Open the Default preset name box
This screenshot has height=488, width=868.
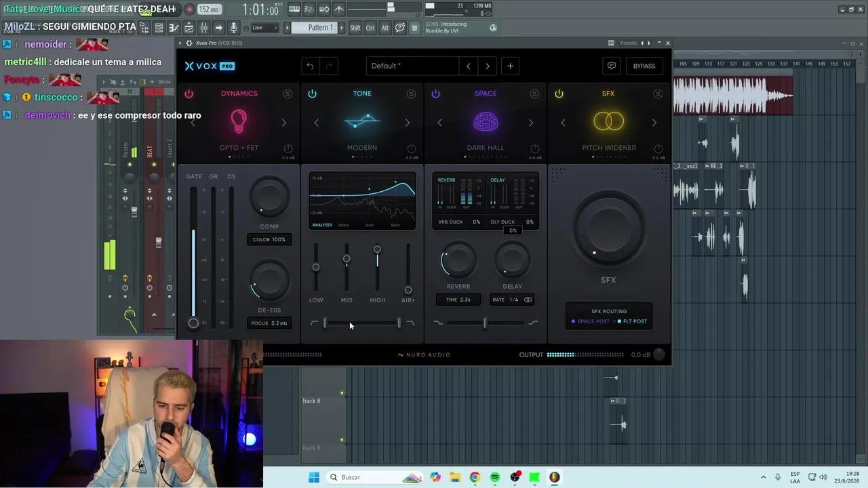pos(412,66)
